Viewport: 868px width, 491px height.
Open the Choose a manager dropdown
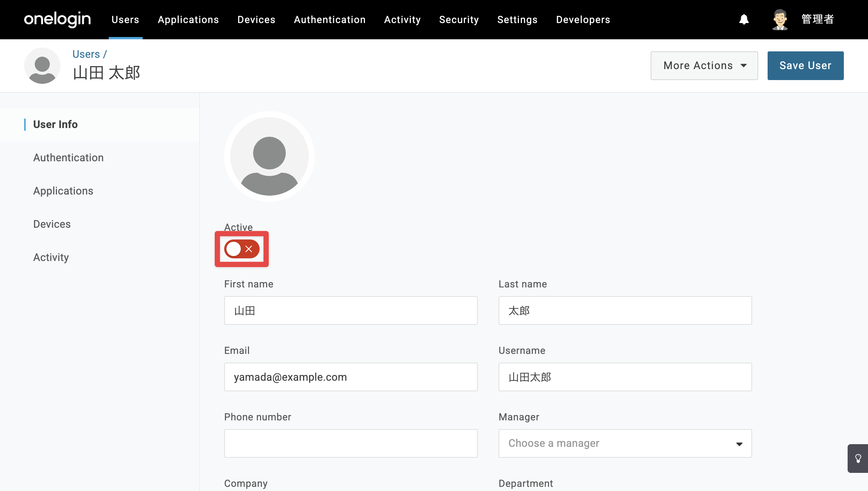pyautogui.click(x=625, y=443)
